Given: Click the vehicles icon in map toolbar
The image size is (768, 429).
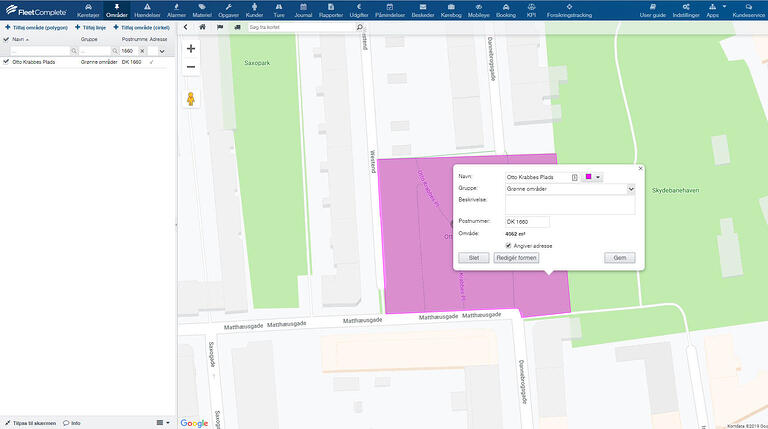Looking at the screenshot, I should tap(237, 27).
